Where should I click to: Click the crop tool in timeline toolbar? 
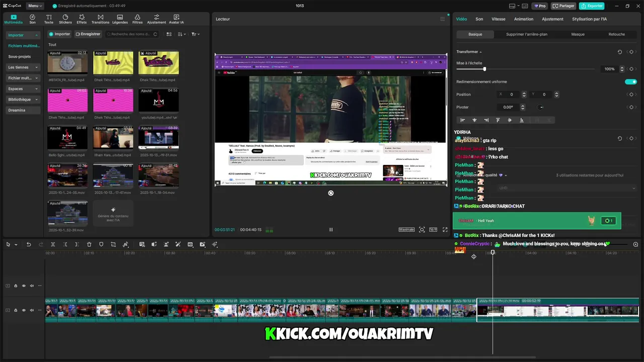pos(113,244)
